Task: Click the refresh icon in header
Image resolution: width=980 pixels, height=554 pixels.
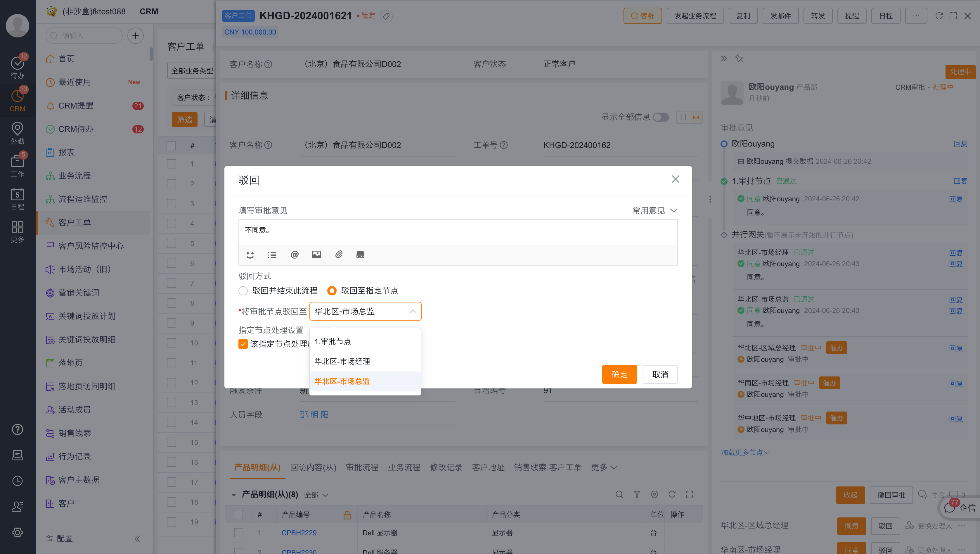Action: tap(939, 16)
